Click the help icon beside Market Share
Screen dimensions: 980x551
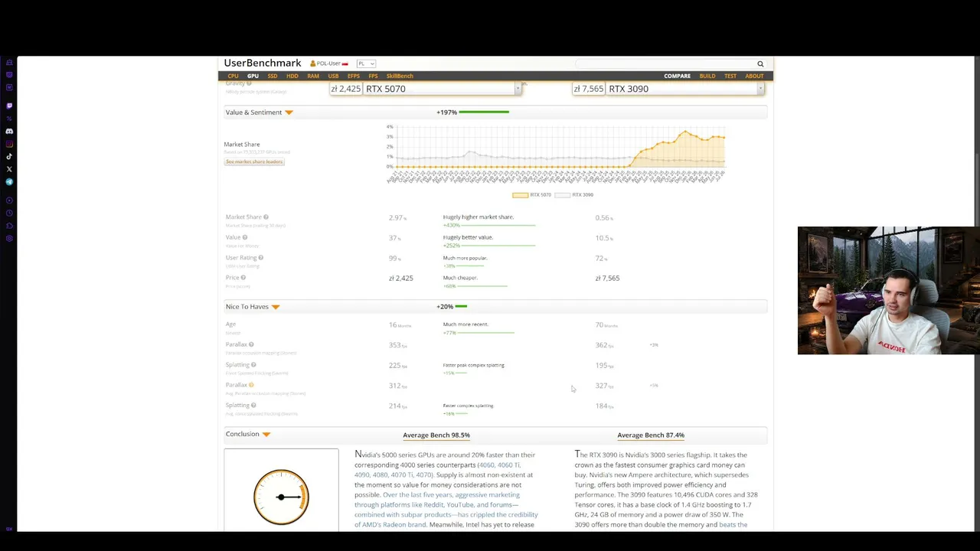[x=266, y=217]
